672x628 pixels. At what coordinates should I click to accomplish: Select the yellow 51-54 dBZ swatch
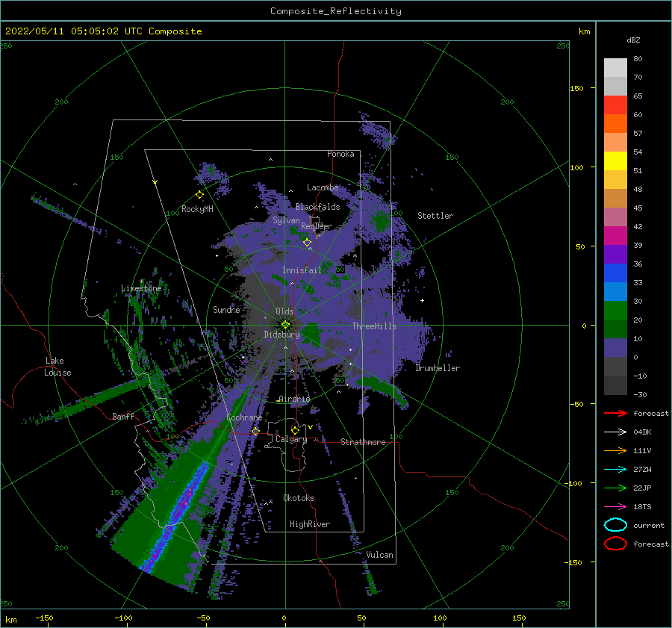615,161
